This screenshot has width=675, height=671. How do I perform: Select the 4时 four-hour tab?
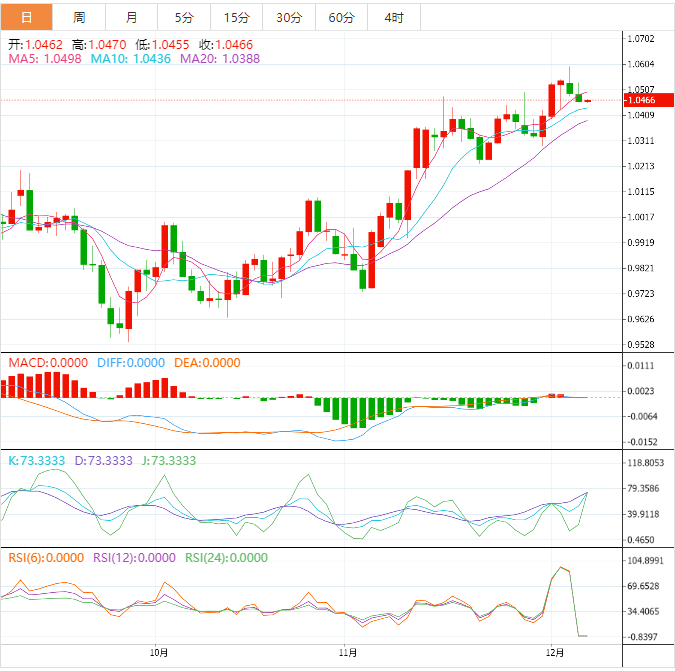coord(394,18)
